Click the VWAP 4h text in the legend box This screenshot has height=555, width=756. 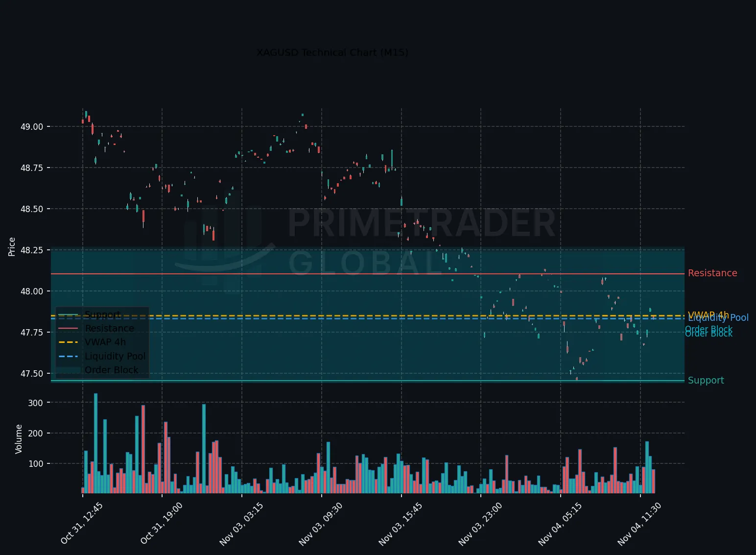pos(105,342)
